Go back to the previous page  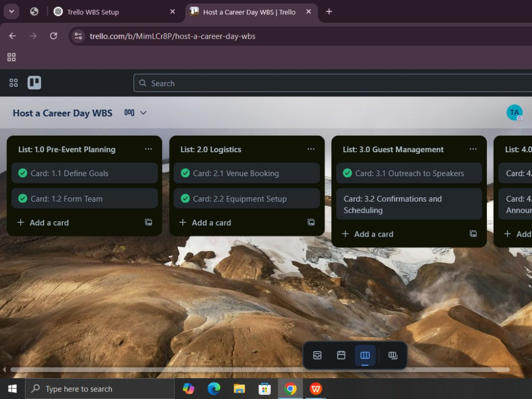pos(13,36)
